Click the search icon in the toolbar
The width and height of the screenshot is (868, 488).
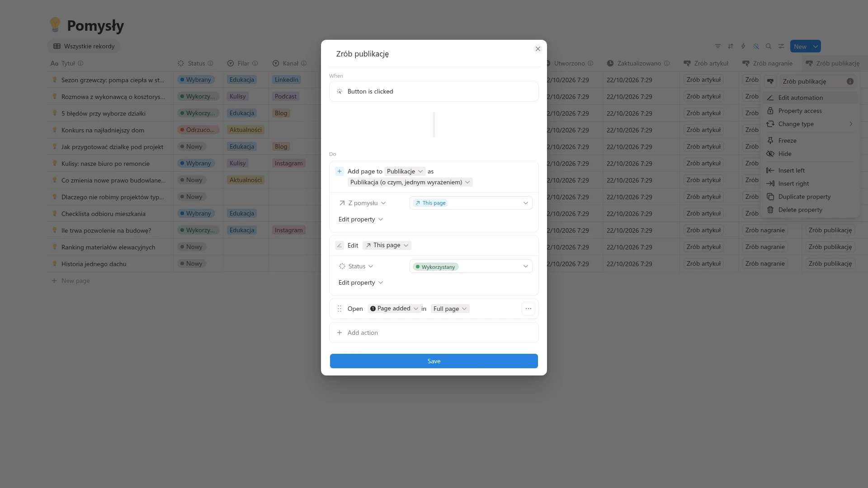click(769, 46)
